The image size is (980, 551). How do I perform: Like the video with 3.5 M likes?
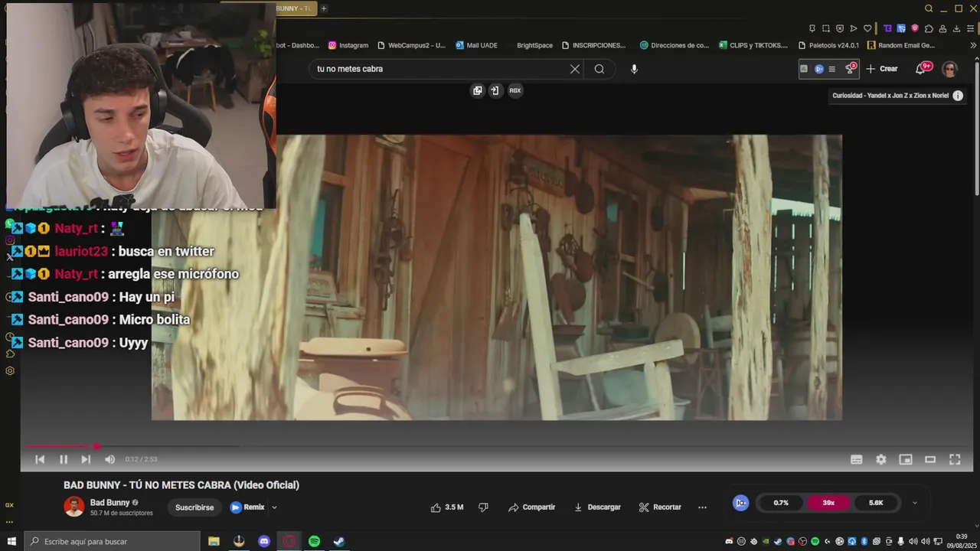446,507
